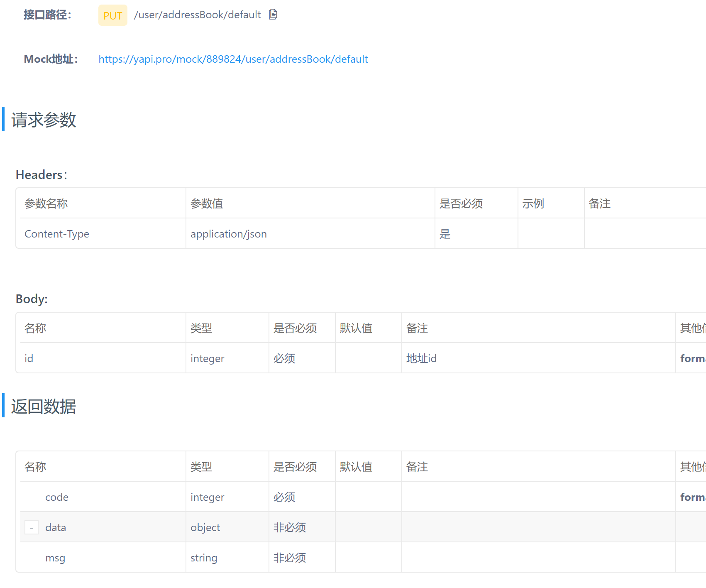Click the 是 required cell in Headers
Image resolution: width=706 pixels, height=588 pixels.
[x=476, y=234]
